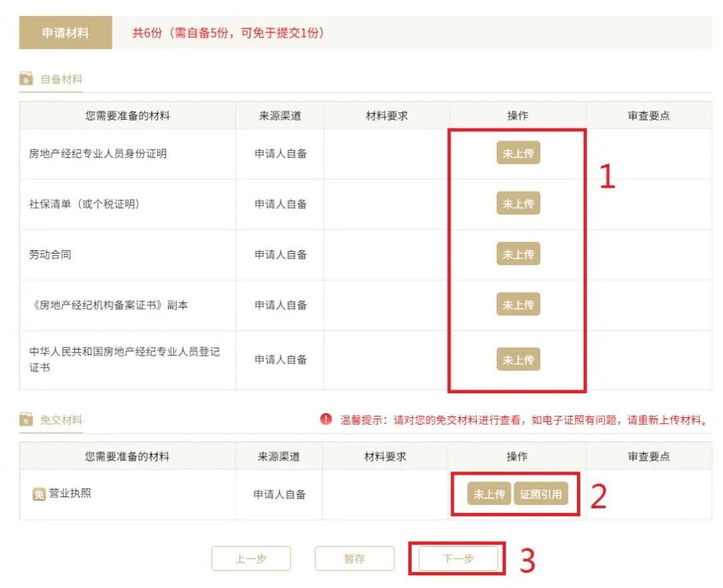Screen dimensions: 723x588
Task: Save draft with 暂存 button
Action: pos(354,559)
